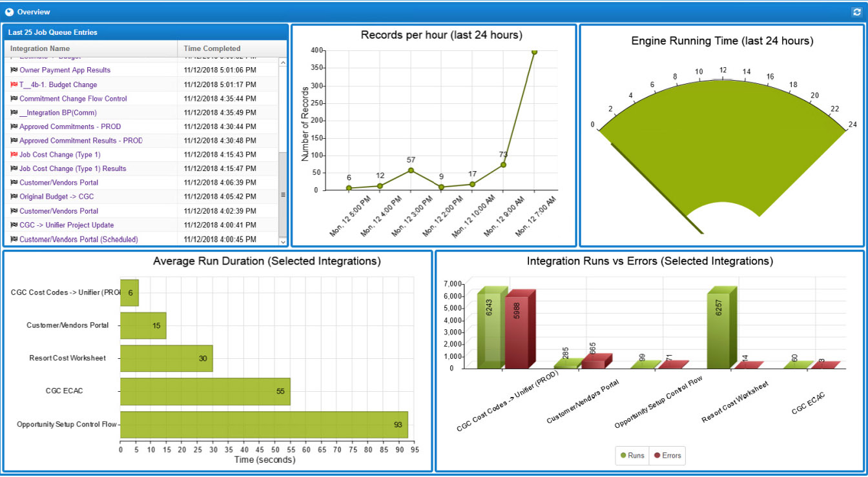The width and height of the screenshot is (868, 477).
Task: Click the job queue scrollbar thumb
Action: (x=282, y=194)
